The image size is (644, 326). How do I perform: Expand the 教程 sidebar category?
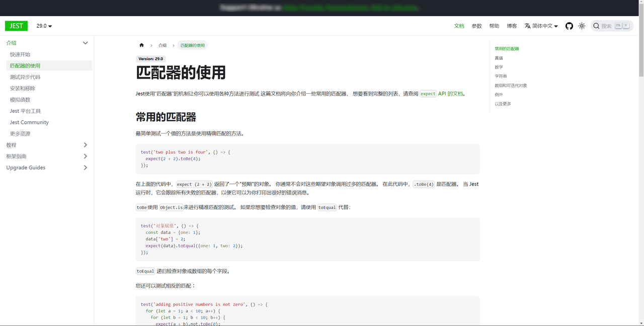pyautogui.click(x=85, y=145)
